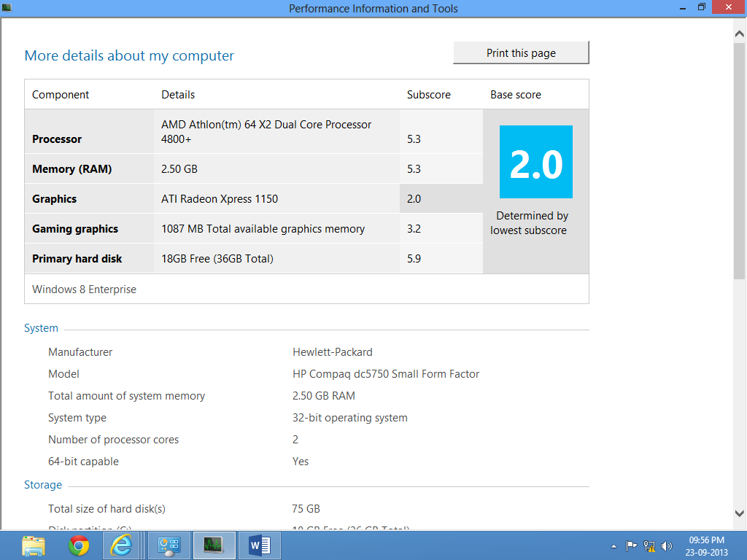Screen dimensions: 747x560
Task: Click the Gaming graphics subscore value
Action: coord(414,228)
